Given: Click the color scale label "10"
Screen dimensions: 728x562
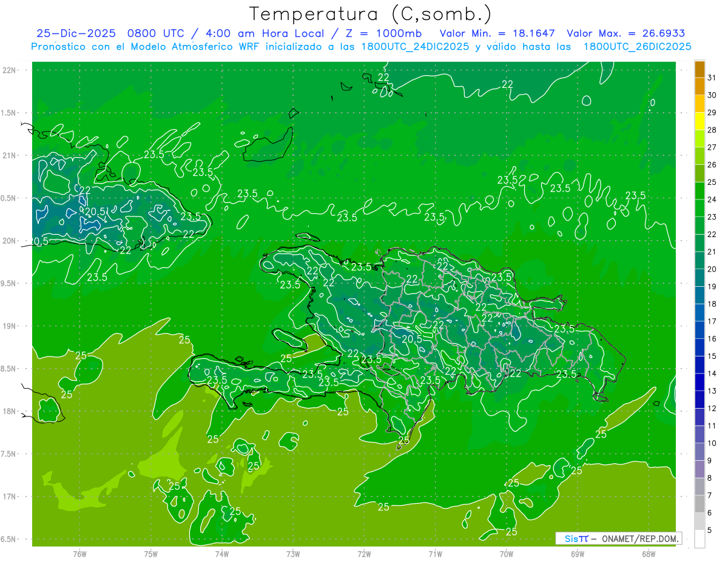Looking at the screenshot, I should click(712, 443).
